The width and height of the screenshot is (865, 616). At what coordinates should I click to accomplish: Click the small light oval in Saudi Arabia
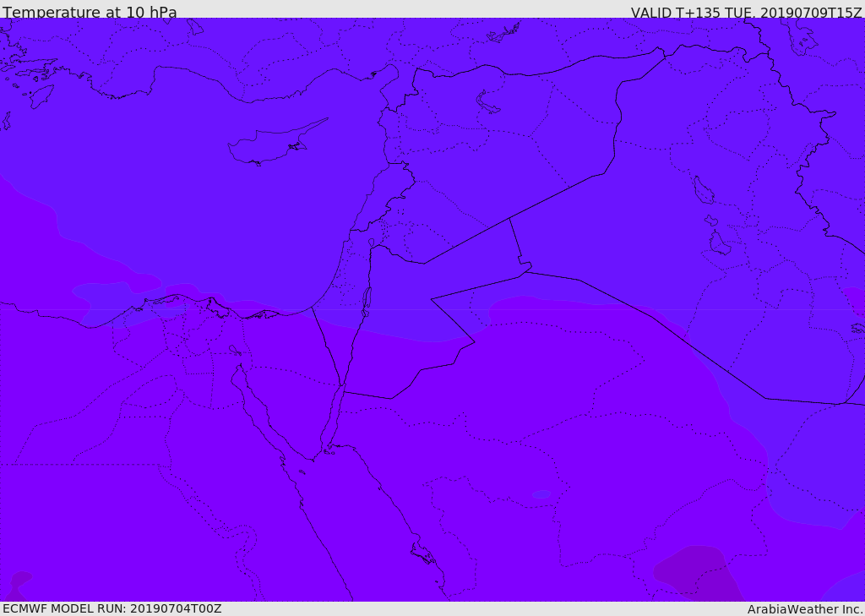click(x=541, y=494)
